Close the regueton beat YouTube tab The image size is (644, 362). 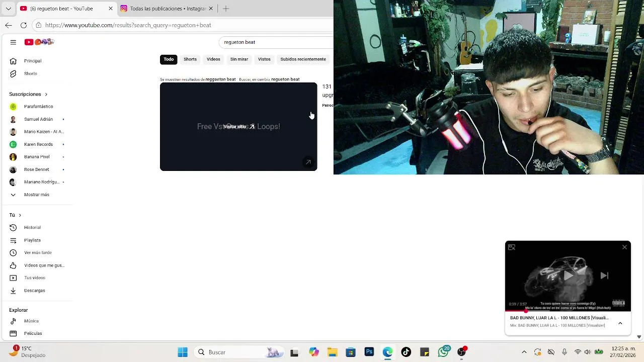coord(111,9)
